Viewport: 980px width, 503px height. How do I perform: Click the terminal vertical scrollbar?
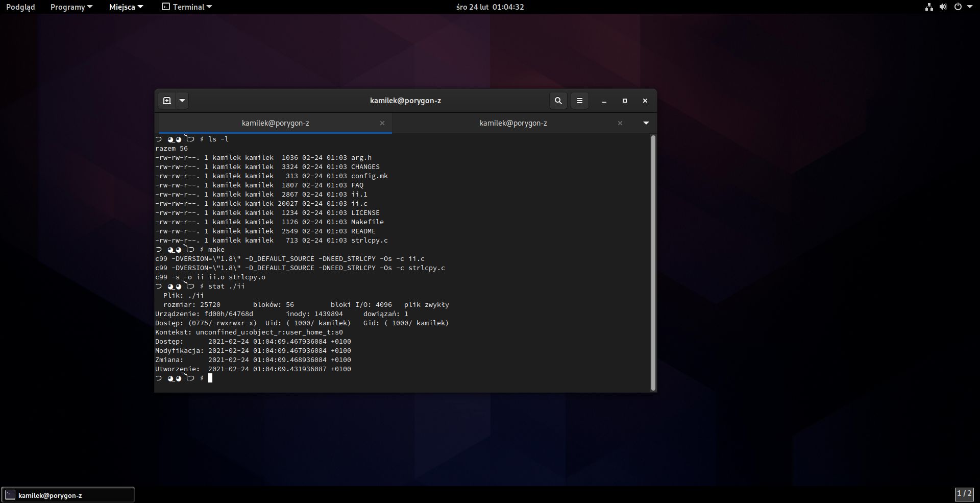653,262
